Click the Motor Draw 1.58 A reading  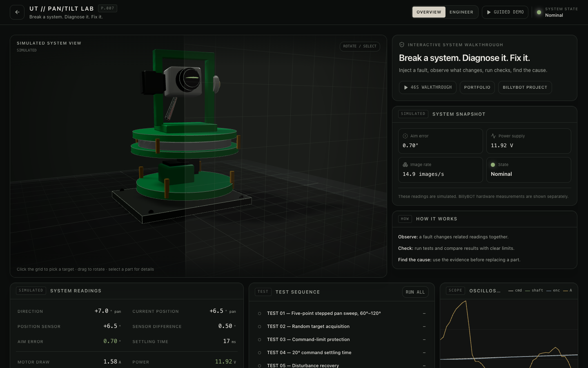(x=112, y=362)
